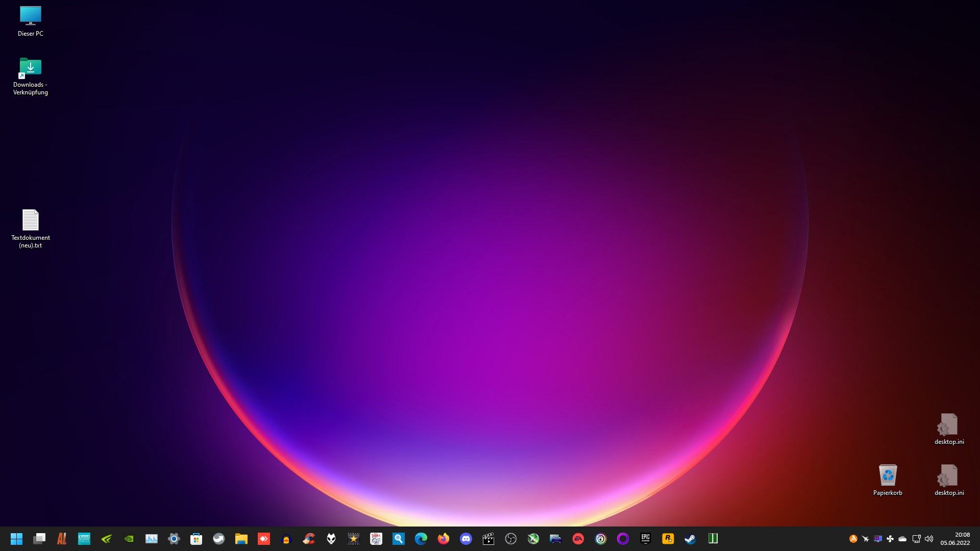
Task: Open the SDM taskbar icon
Action: click(x=376, y=539)
